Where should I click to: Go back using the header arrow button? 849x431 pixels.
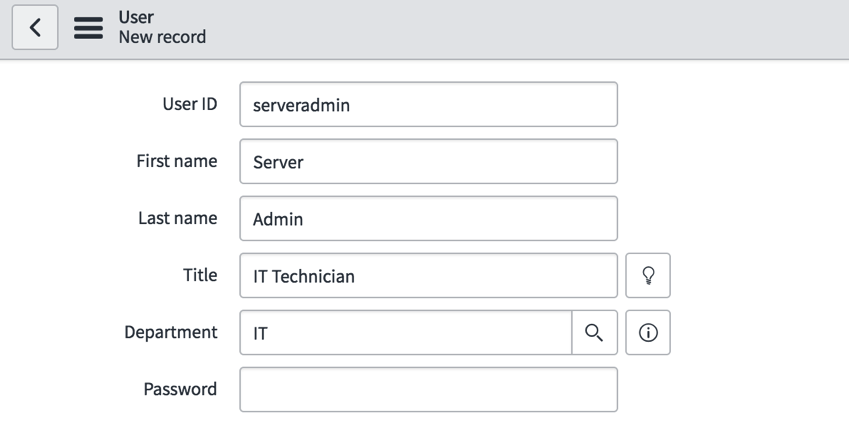[x=35, y=28]
